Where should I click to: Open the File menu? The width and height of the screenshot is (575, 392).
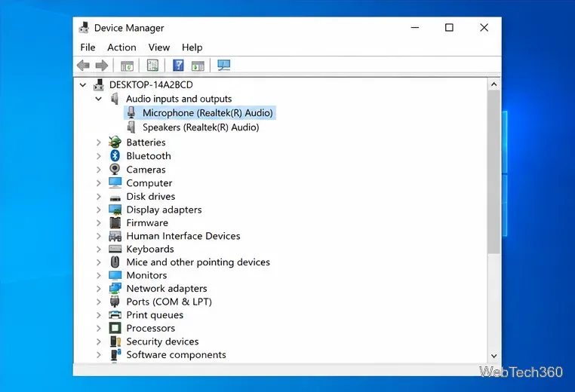coord(88,47)
